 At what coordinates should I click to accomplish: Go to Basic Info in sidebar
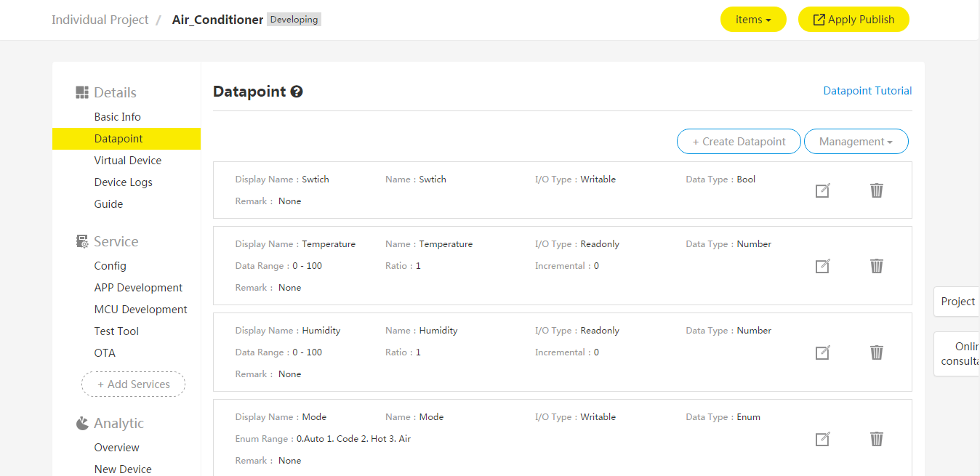117,117
